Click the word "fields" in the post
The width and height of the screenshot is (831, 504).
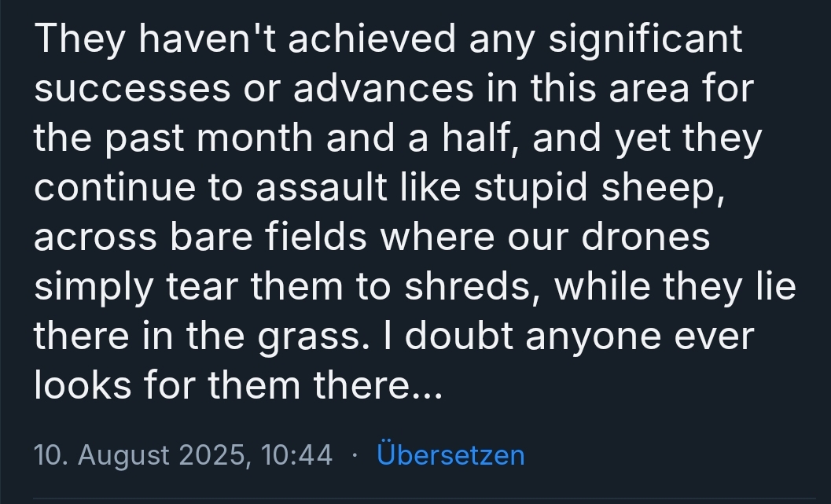[x=316, y=237]
